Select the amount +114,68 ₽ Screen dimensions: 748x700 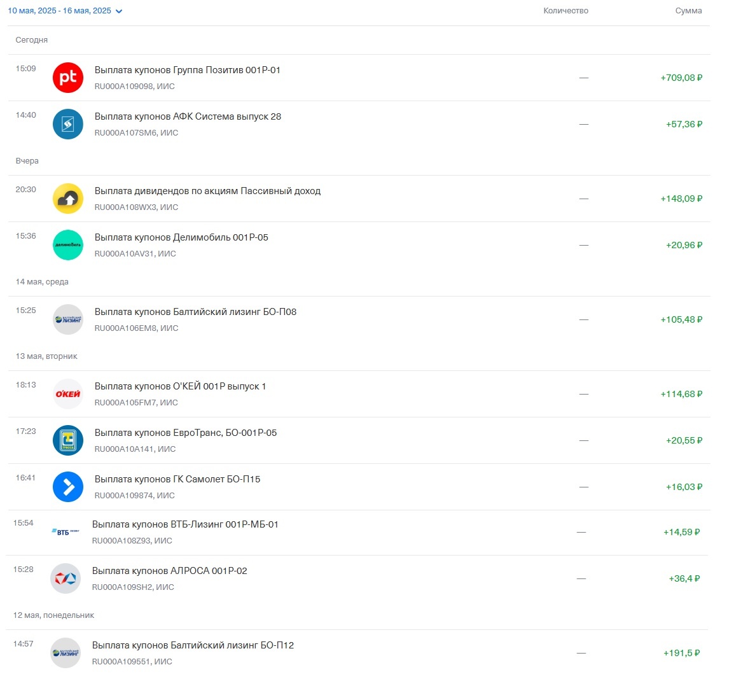coord(681,394)
